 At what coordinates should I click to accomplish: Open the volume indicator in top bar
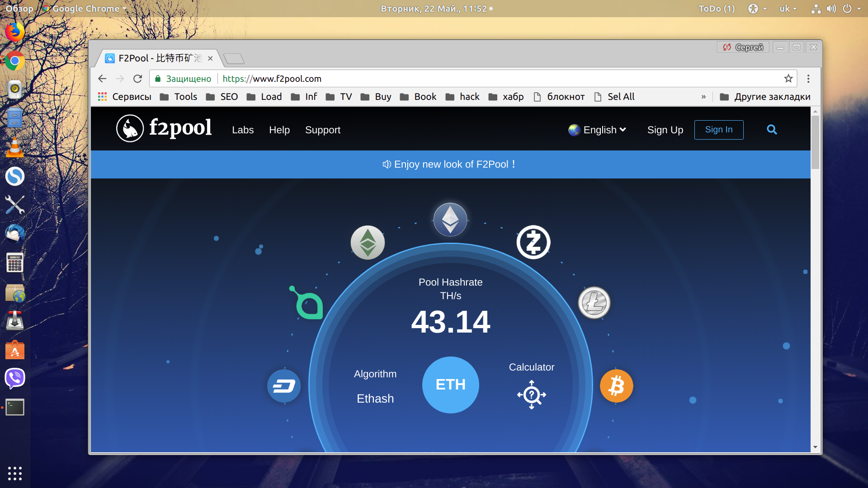click(x=831, y=9)
